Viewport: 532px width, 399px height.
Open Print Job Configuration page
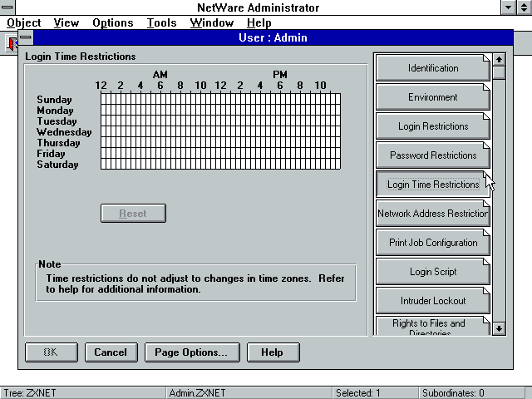coord(432,243)
